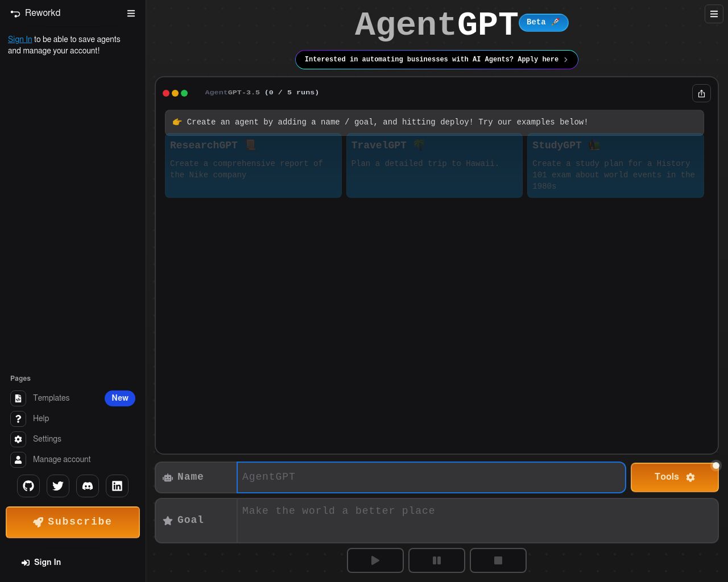Open the Apply here automation banner
Image resolution: width=728 pixels, height=582 pixels.
coord(437,60)
